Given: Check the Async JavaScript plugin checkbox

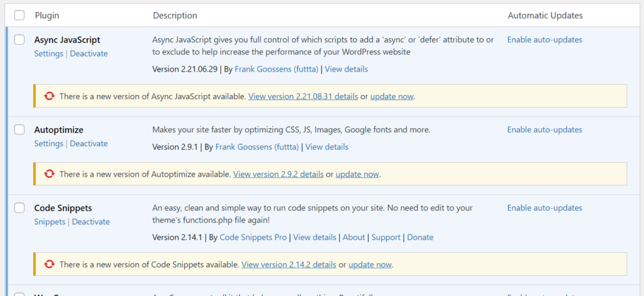Looking at the screenshot, I should pos(19,40).
